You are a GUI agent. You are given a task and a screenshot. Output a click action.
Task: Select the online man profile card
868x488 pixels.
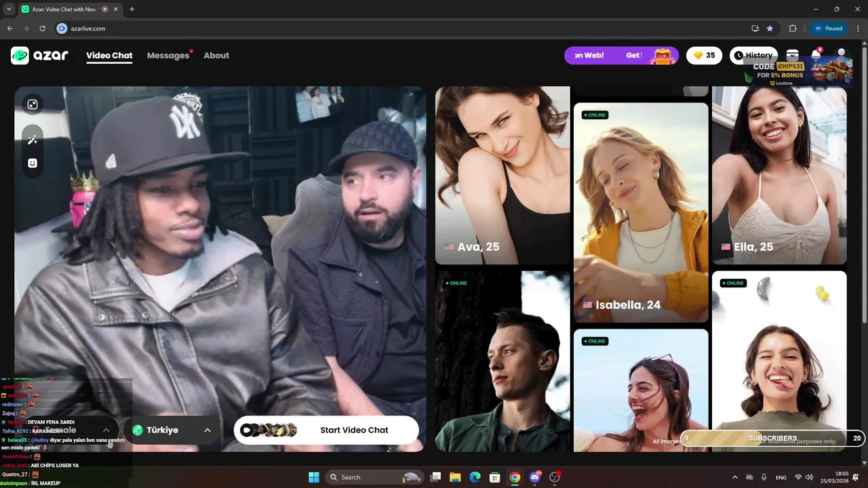click(502, 361)
